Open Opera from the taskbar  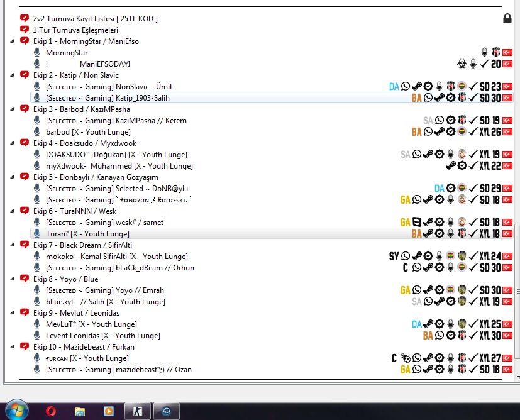pyautogui.click(x=51, y=411)
